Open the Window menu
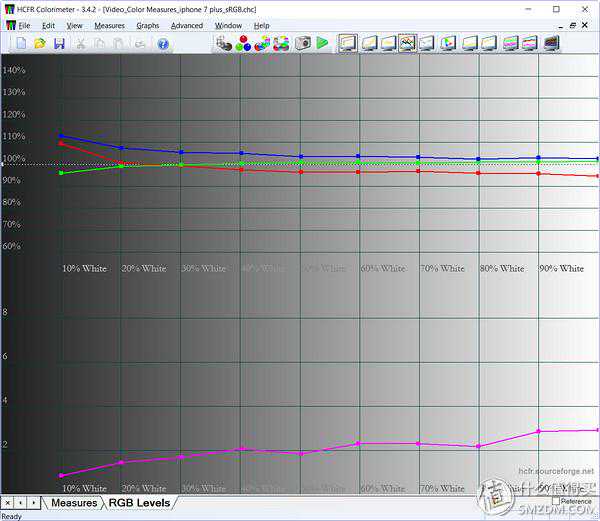The height and width of the screenshot is (521, 600). pyautogui.click(x=228, y=25)
